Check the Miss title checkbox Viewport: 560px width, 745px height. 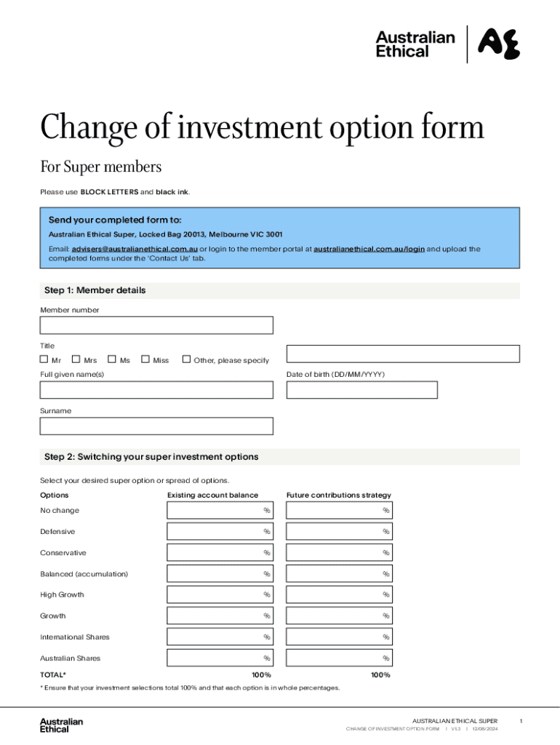tap(145, 359)
